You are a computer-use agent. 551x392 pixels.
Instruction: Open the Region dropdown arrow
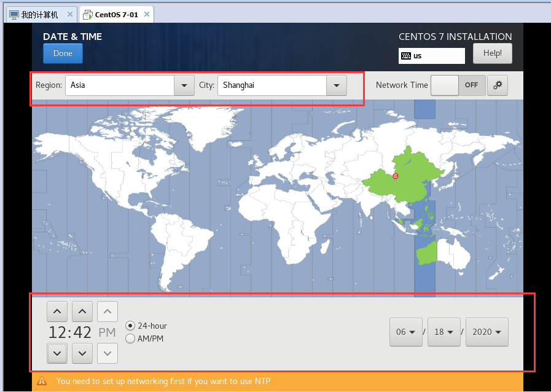(x=184, y=85)
